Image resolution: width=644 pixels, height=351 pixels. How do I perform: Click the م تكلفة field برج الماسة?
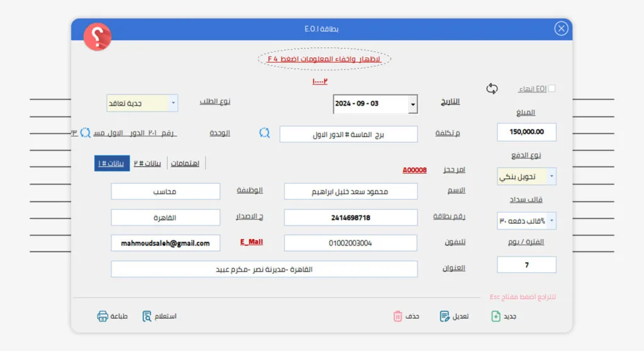click(x=348, y=135)
